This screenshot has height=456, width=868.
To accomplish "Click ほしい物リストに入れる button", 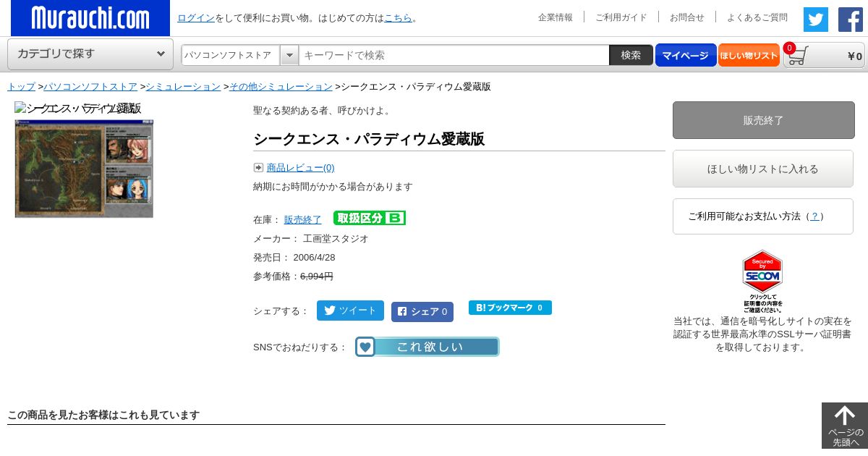I will click(763, 169).
